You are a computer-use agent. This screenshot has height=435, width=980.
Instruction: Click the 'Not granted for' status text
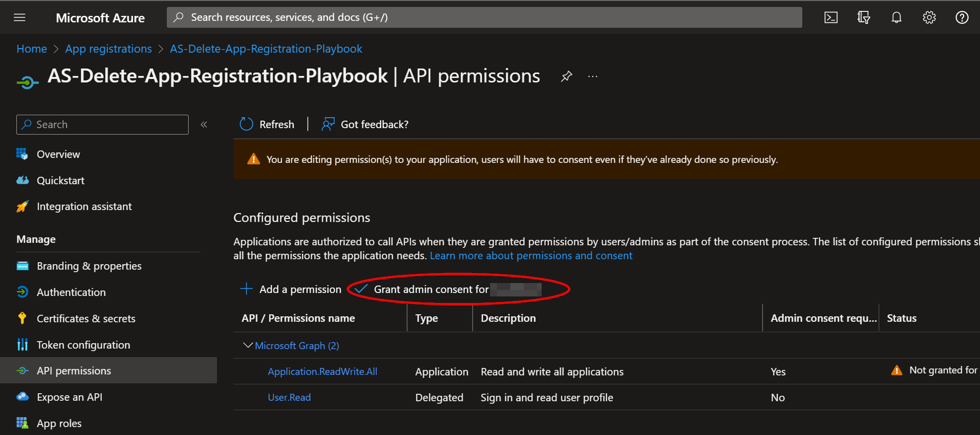pyautogui.click(x=943, y=370)
